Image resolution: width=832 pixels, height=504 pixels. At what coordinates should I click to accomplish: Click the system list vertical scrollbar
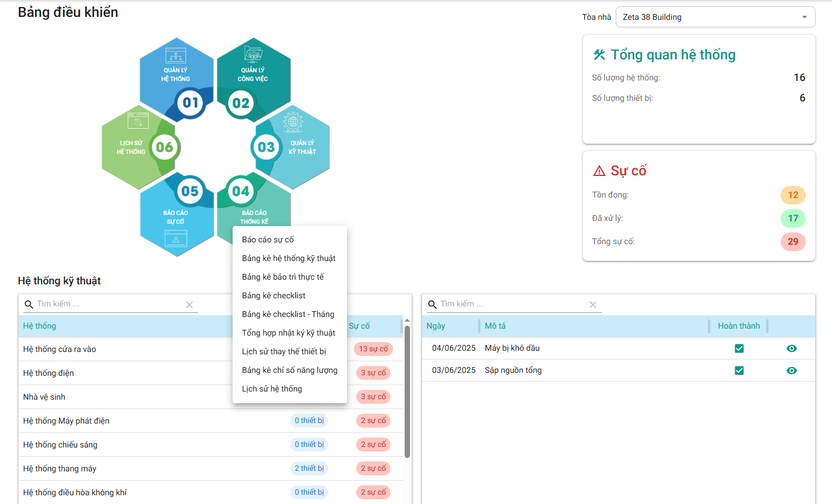(x=407, y=390)
